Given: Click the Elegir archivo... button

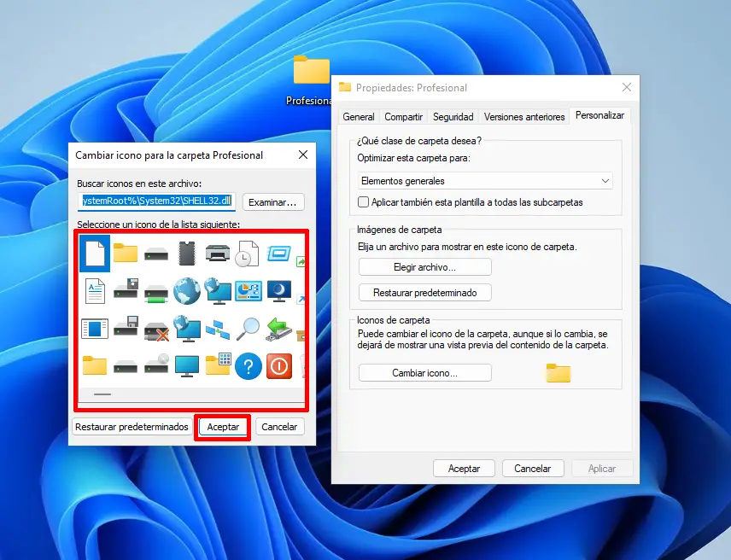Looking at the screenshot, I should click(x=424, y=267).
